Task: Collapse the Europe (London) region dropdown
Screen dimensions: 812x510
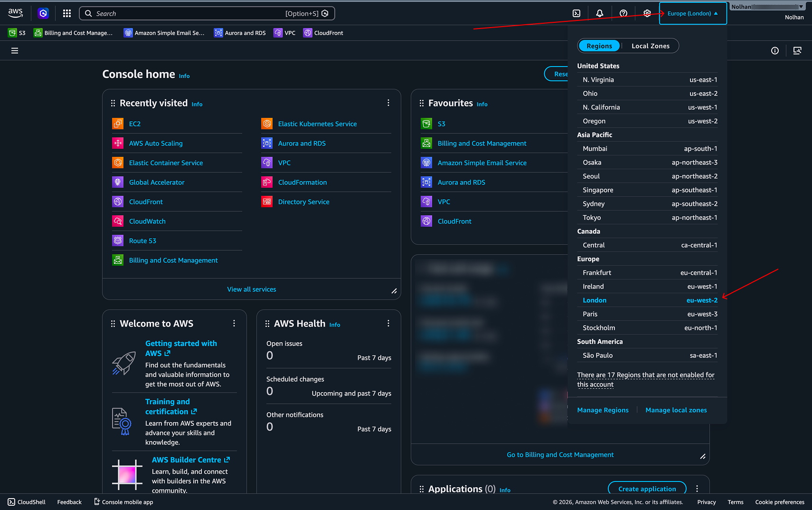Action: (x=693, y=13)
